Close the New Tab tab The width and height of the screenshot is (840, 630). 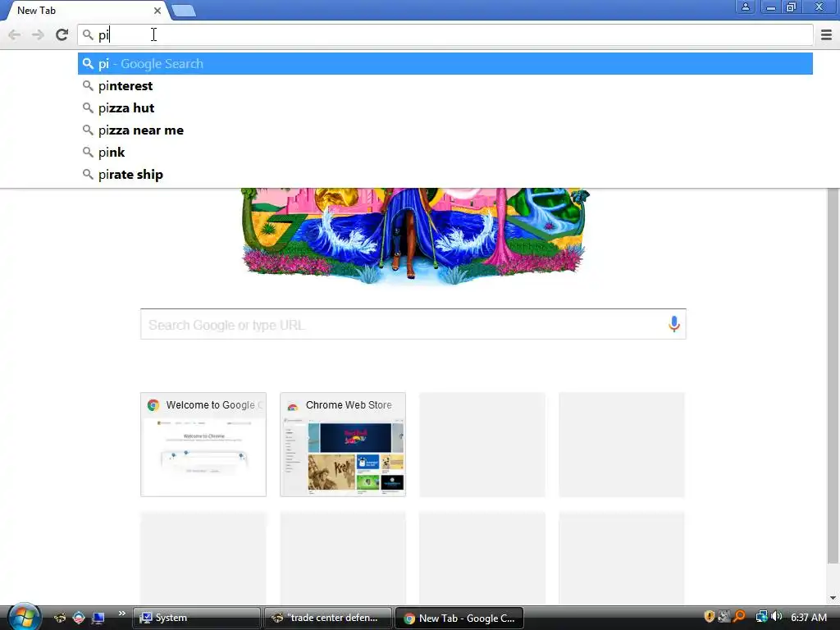click(157, 10)
